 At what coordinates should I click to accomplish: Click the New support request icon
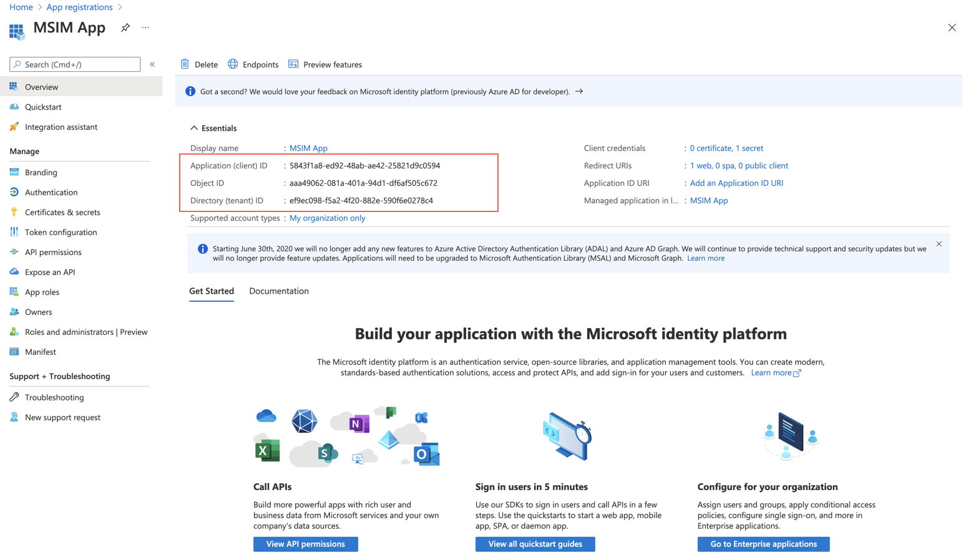14,417
